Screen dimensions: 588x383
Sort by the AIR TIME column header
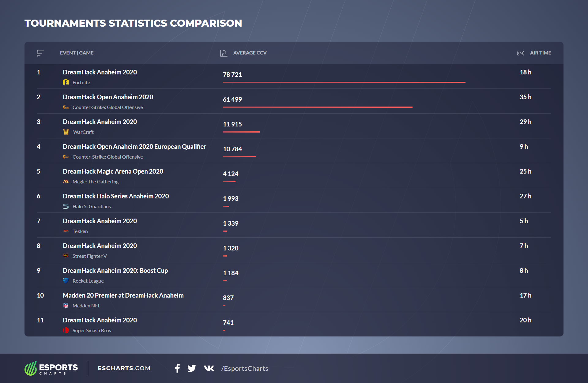tap(540, 53)
